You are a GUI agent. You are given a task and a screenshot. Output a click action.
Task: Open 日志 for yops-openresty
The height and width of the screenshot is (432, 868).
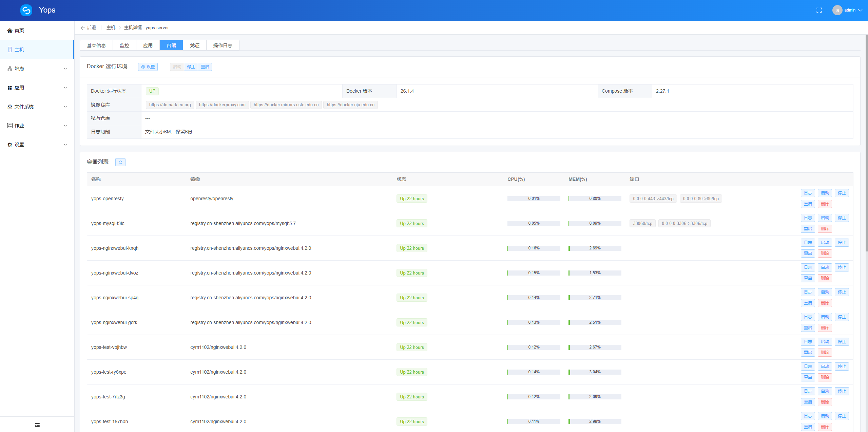(x=808, y=193)
